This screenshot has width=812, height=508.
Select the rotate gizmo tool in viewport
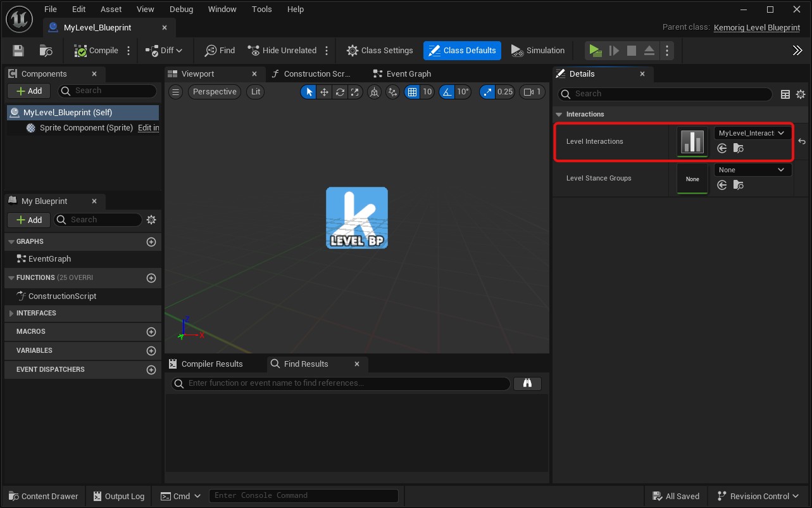click(x=340, y=92)
